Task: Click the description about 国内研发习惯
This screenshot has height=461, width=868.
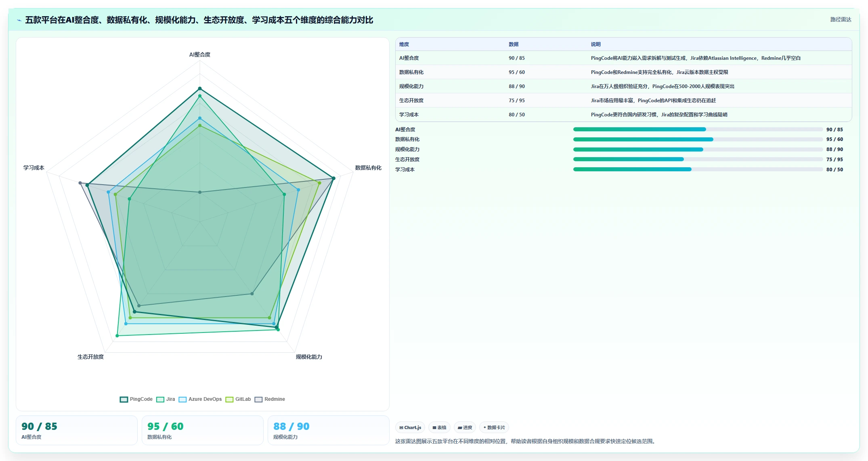Action: tap(659, 115)
